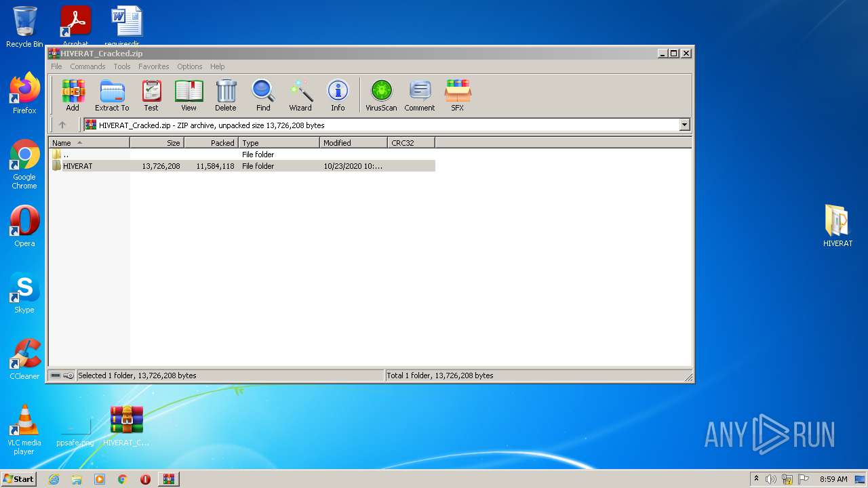This screenshot has width=868, height=488.
Task: Select the HIVERAT folder on desktop
Action: (x=838, y=226)
